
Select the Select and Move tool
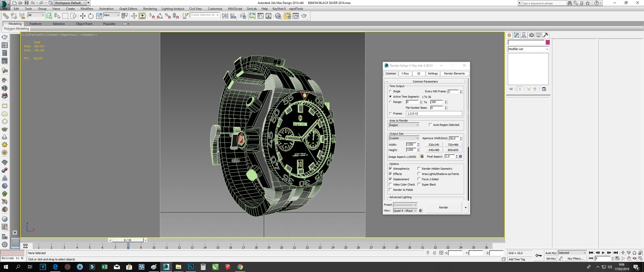click(83, 16)
